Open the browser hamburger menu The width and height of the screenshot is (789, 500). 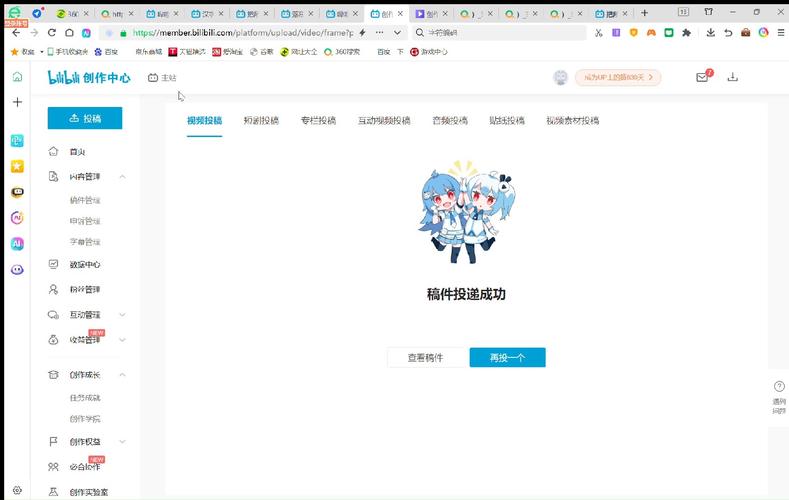(781, 33)
